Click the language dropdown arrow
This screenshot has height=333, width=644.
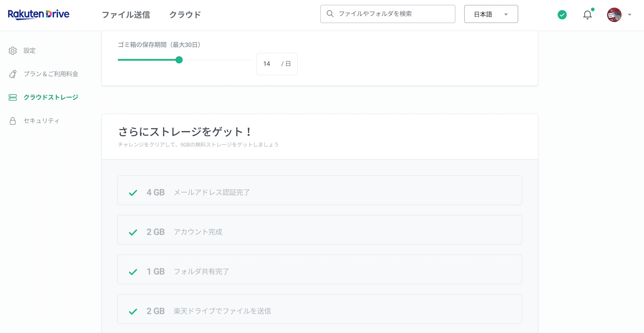tap(506, 14)
